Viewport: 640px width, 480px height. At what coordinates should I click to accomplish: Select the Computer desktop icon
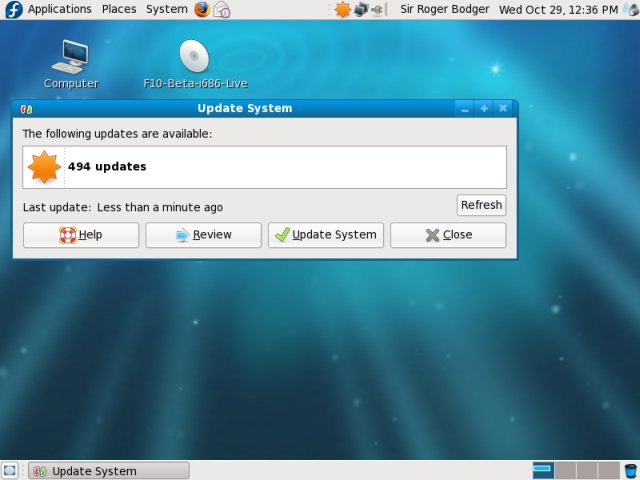point(71,64)
